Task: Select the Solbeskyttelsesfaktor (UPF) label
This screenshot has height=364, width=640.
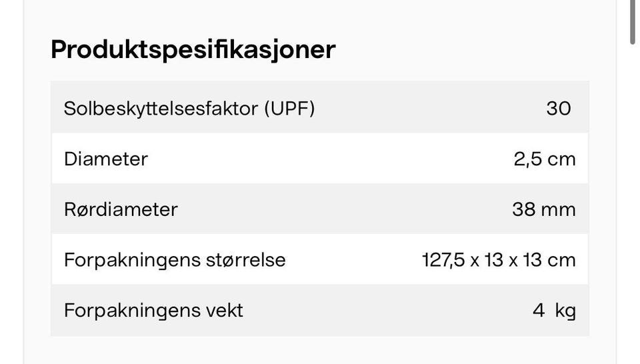Action: pyautogui.click(x=189, y=109)
